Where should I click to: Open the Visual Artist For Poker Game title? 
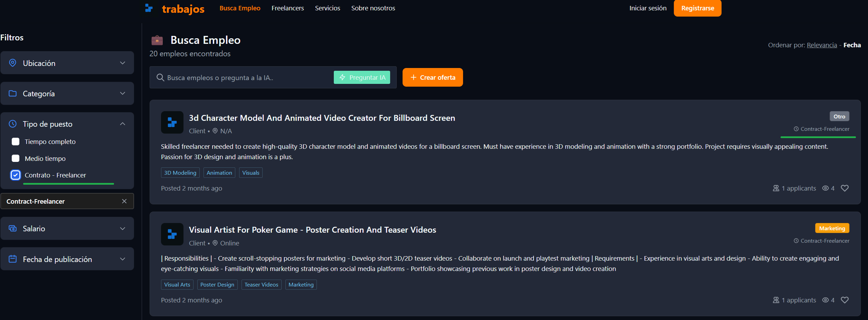pyautogui.click(x=312, y=230)
